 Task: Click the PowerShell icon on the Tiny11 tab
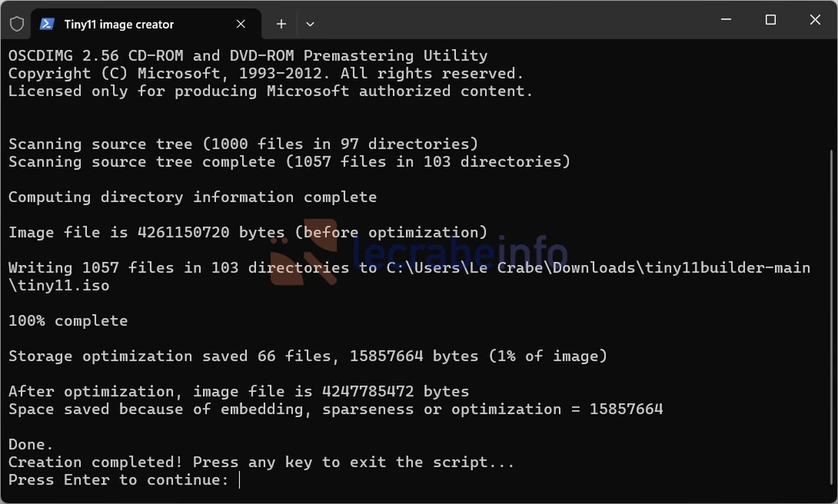(47, 24)
